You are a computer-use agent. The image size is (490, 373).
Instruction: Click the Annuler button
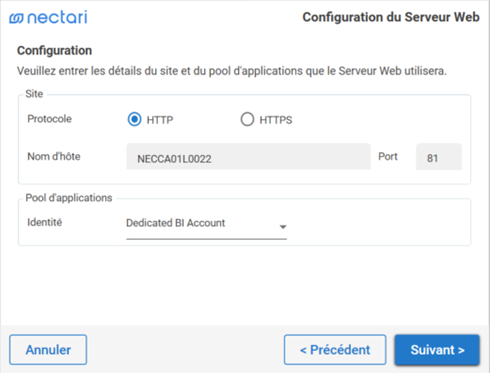point(48,350)
